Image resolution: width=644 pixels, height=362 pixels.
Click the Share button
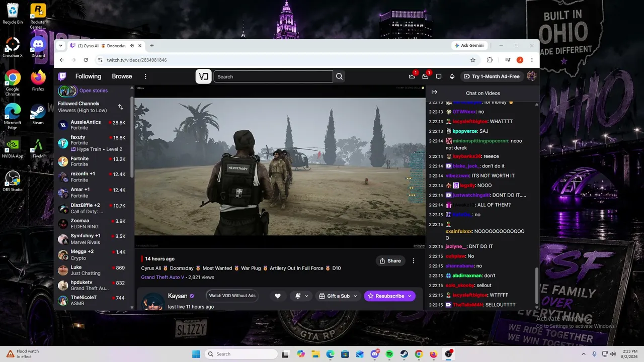[x=390, y=261]
